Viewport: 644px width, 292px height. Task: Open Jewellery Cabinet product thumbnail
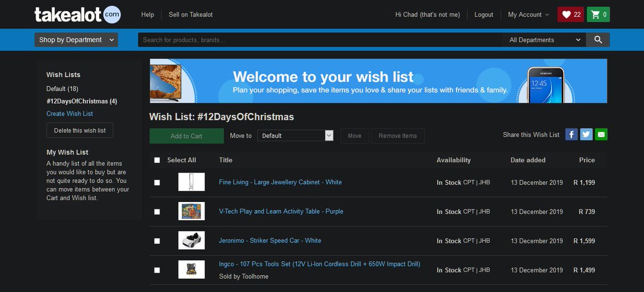click(x=192, y=182)
